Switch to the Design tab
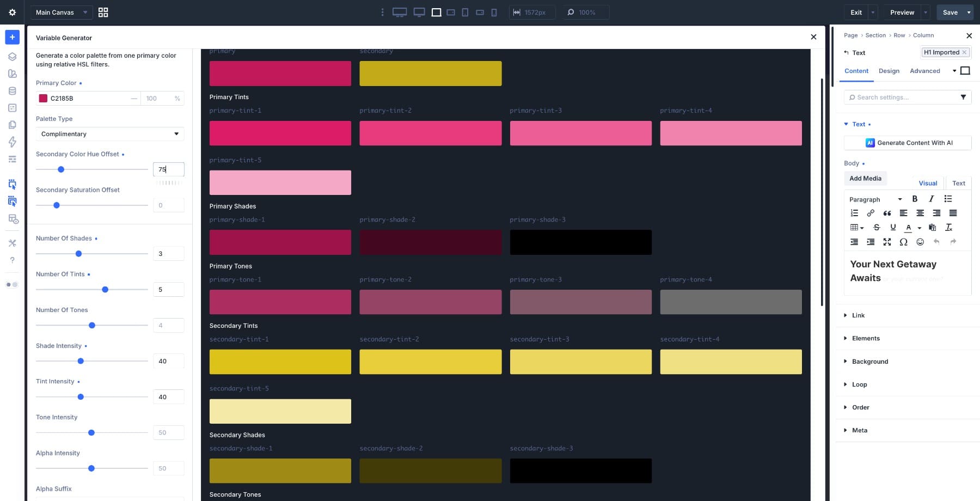980x501 pixels. tap(889, 71)
